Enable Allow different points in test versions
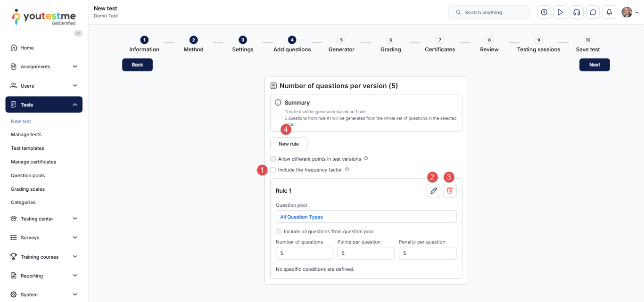 [x=273, y=159]
